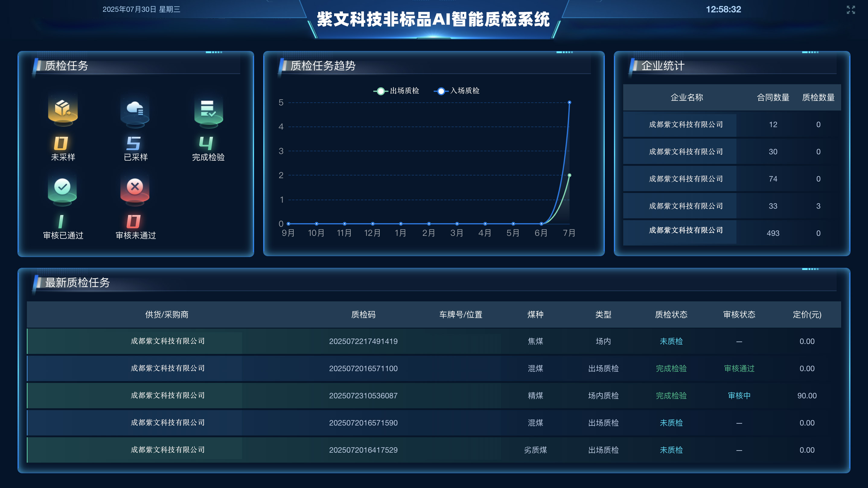Click the 质检任务趋势 panel title

coord(323,66)
